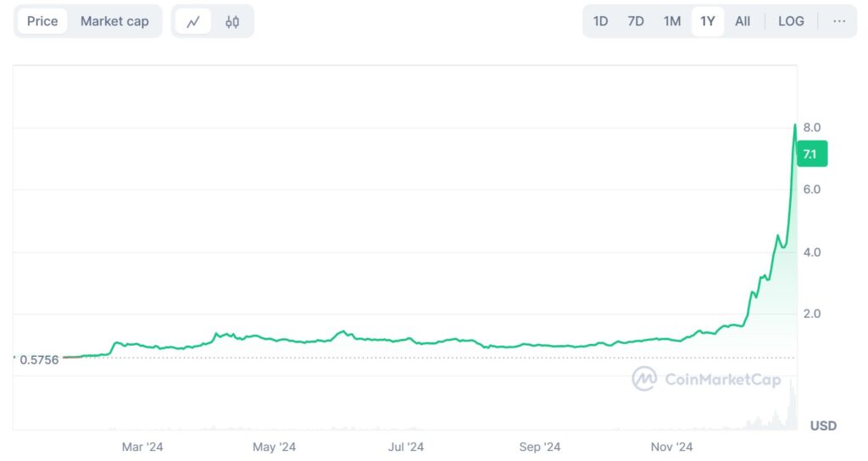Click the green 7.1 current price tag
Image resolution: width=868 pixels, height=461 pixels.
point(810,154)
